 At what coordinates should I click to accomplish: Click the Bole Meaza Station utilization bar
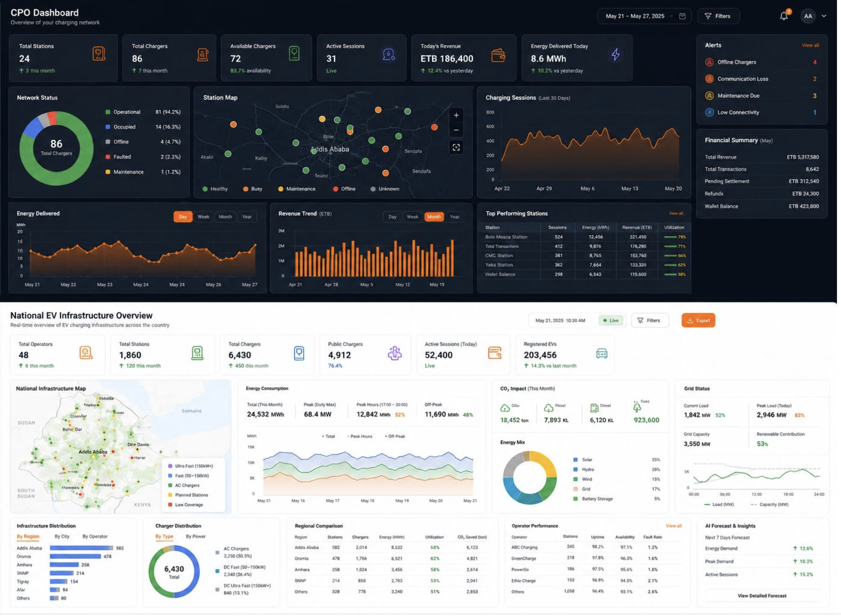point(670,237)
